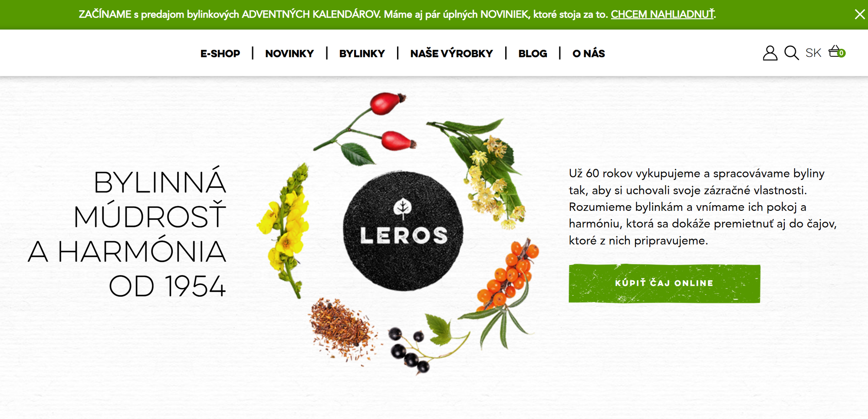
Task: Go to NOVINKY menu item
Action: point(289,53)
